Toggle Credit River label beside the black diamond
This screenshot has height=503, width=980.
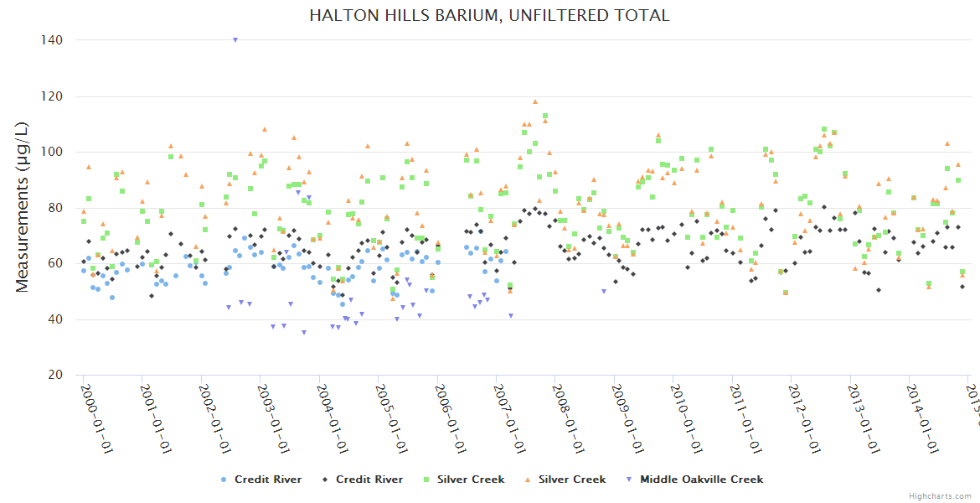point(369,480)
